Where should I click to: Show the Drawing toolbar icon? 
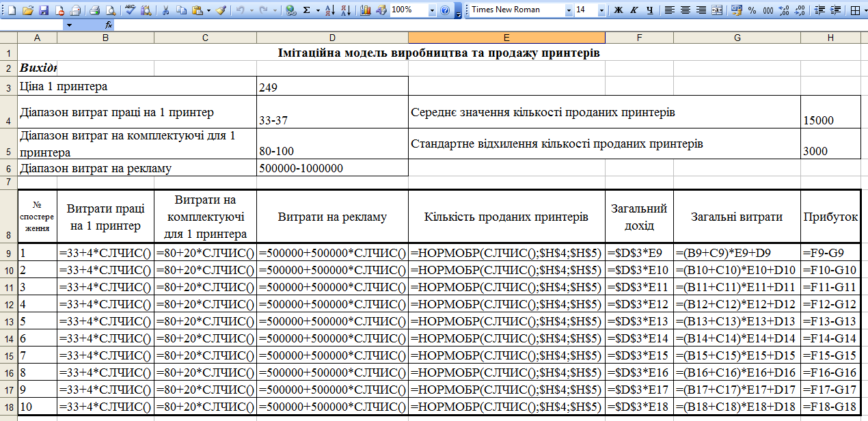point(381,10)
